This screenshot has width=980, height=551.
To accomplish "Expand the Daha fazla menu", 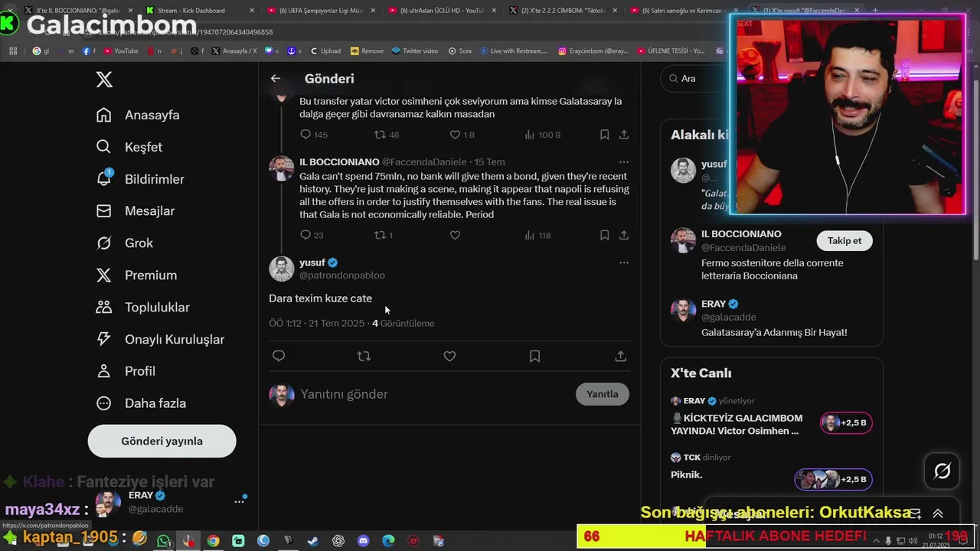I will [x=141, y=403].
